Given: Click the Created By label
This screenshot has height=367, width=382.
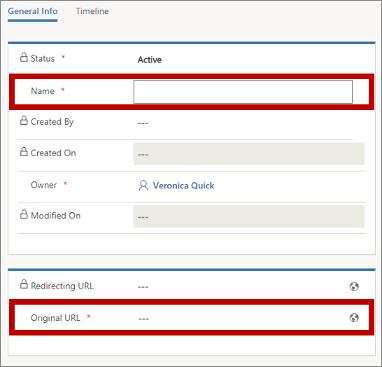Looking at the screenshot, I should [52, 122].
